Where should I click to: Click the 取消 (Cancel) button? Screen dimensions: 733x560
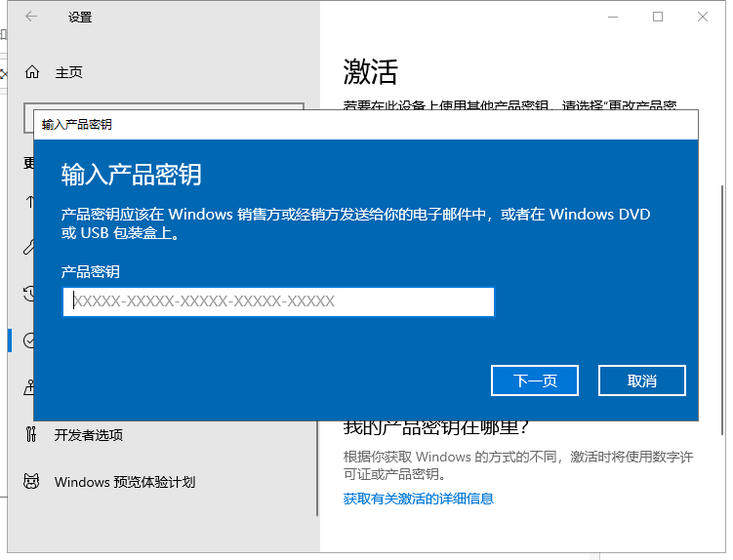tap(642, 380)
